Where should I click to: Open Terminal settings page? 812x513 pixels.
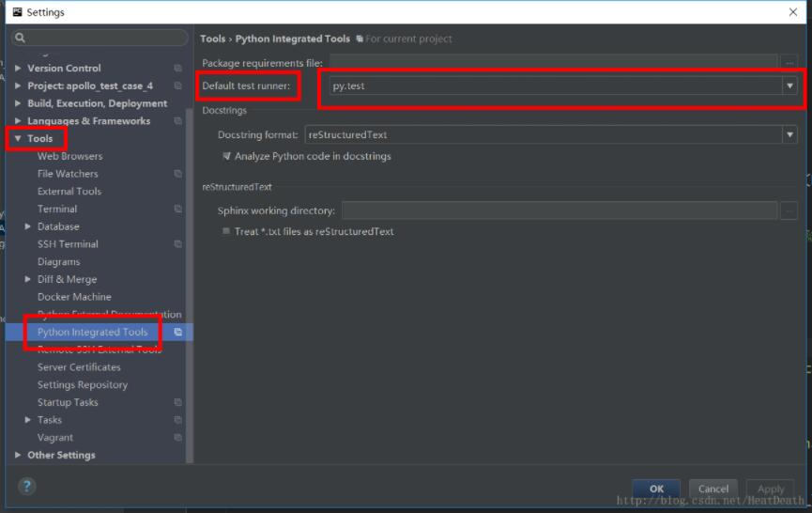point(57,209)
